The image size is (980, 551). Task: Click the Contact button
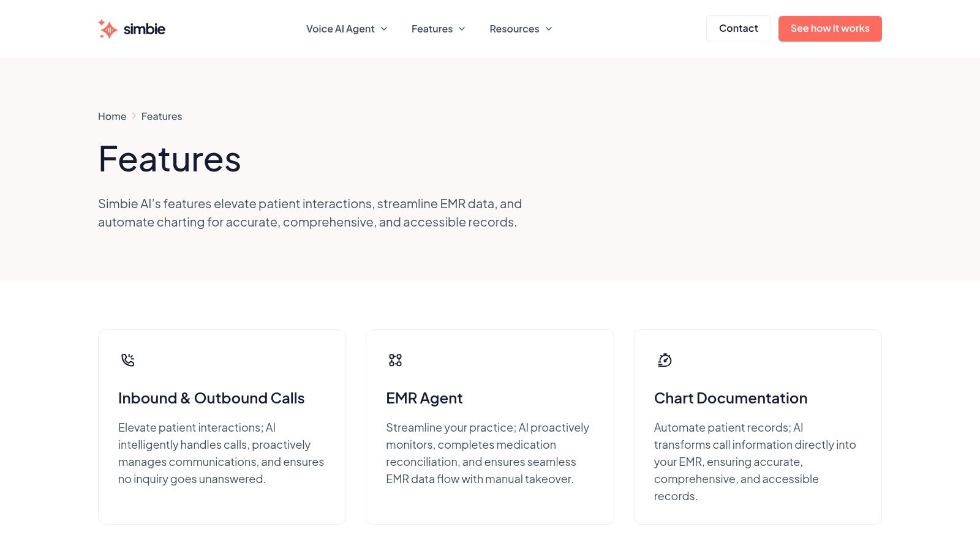click(x=739, y=29)
